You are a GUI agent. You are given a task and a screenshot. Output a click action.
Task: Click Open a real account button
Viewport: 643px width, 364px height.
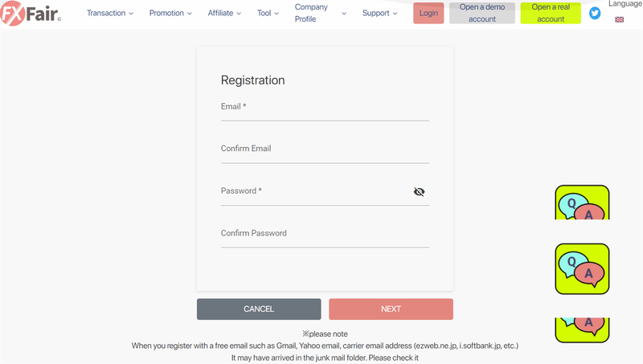(x=551, y=13)
